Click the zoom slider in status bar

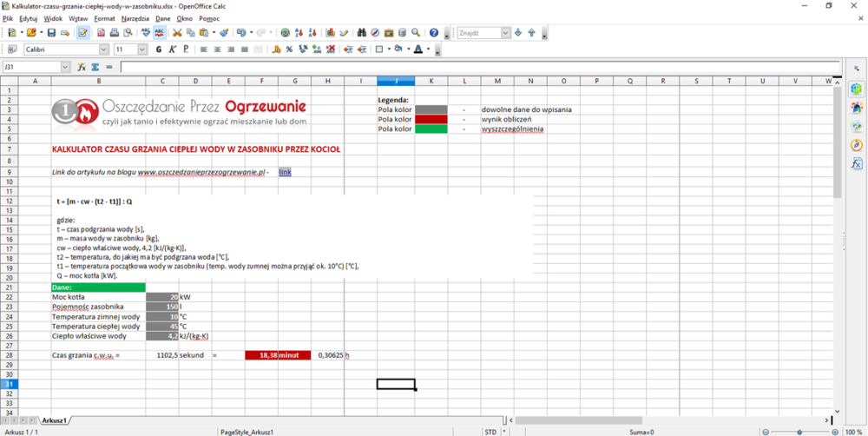(x=799, y=432)
